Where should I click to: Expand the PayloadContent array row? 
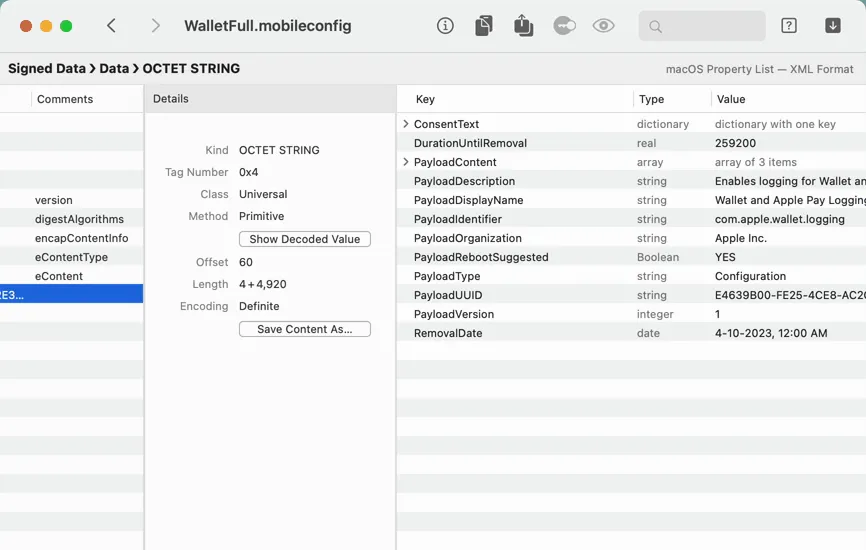[406, 162]
